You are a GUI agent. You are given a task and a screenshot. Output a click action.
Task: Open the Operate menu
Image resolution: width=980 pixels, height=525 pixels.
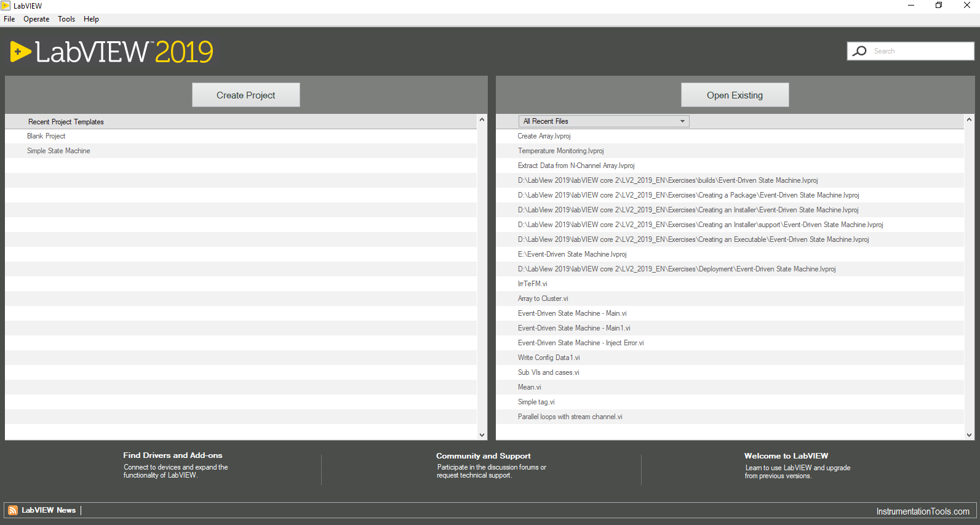tap(36, 19)
